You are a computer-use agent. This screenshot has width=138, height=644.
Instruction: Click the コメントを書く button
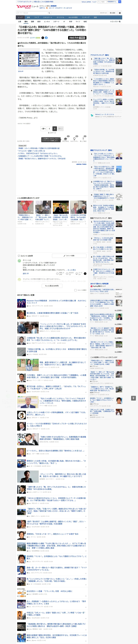69,256
